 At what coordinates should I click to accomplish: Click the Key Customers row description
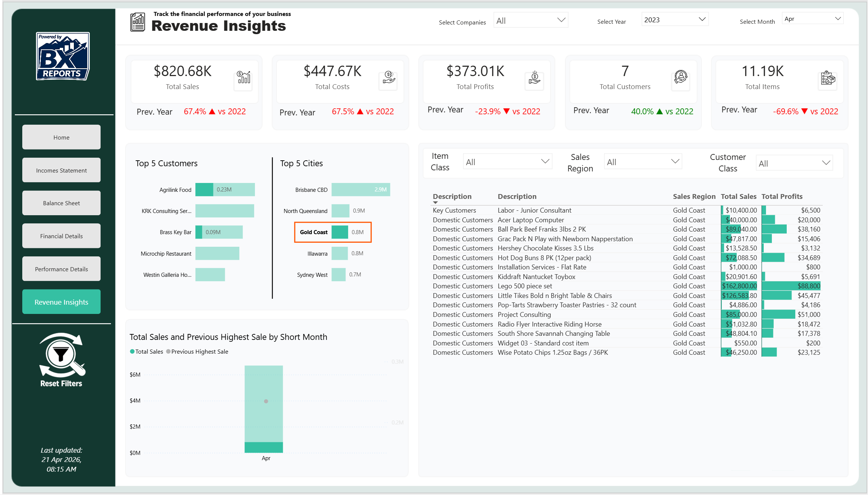tap(454, 210)
